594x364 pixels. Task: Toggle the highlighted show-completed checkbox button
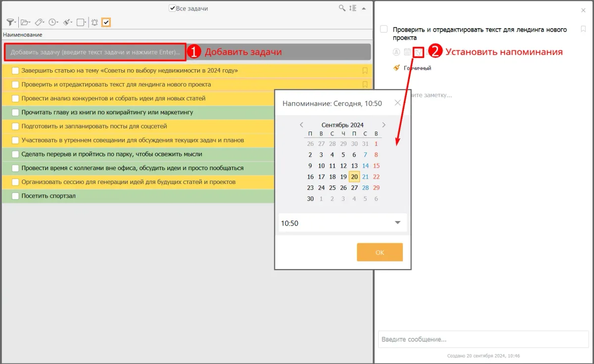106,22
